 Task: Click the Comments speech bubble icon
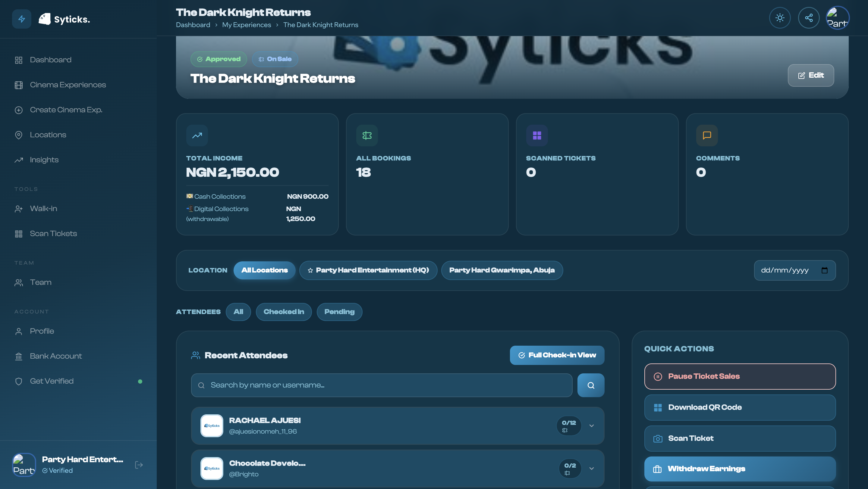707,135
